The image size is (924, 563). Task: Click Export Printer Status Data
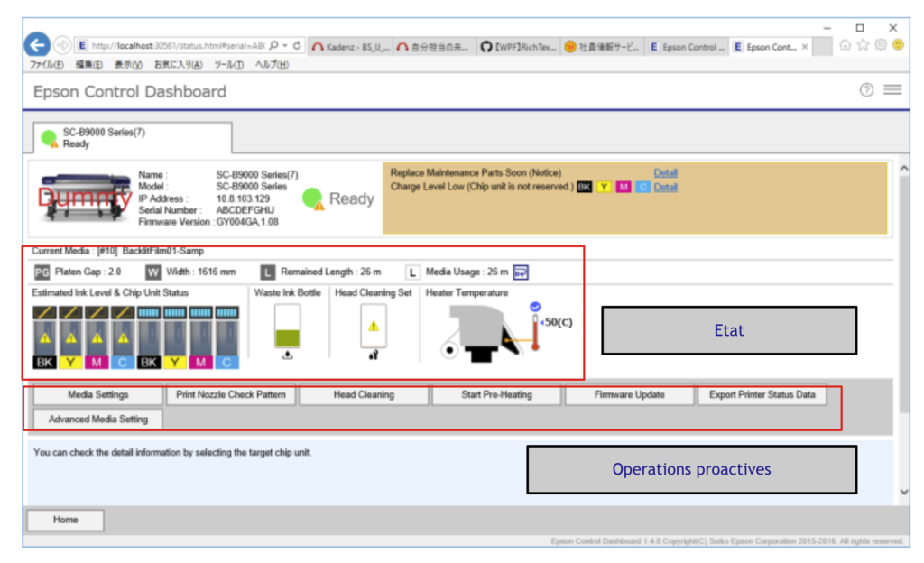pos(762,394)
